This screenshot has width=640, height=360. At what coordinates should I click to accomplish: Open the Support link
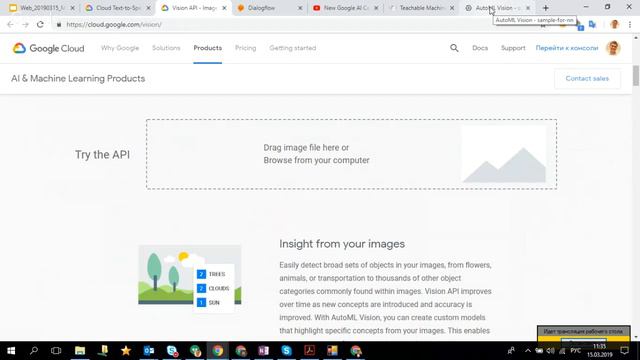coord(513,48)
